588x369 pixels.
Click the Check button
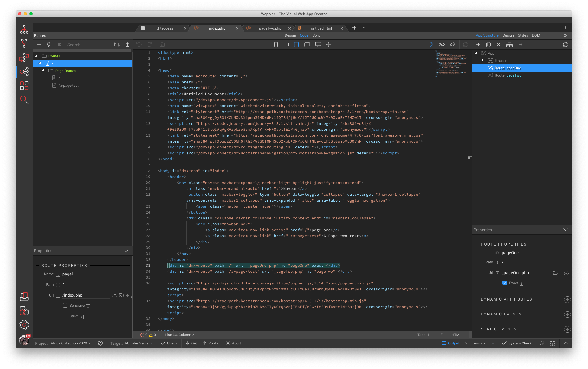click(x=169, y=343)
